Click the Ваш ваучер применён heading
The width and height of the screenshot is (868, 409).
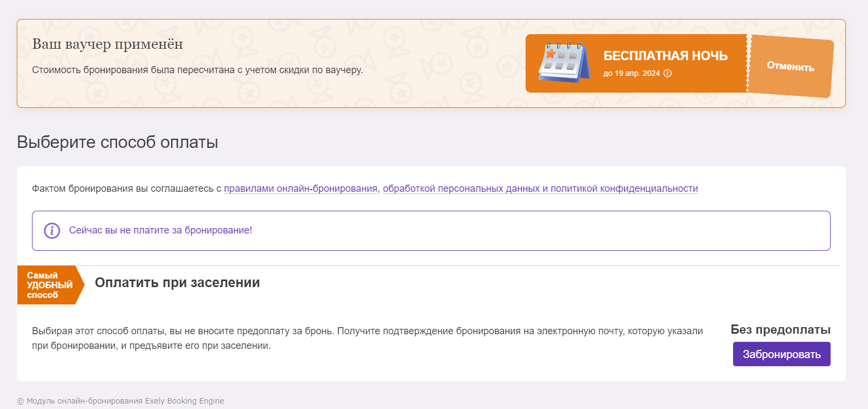coord(107,44)
